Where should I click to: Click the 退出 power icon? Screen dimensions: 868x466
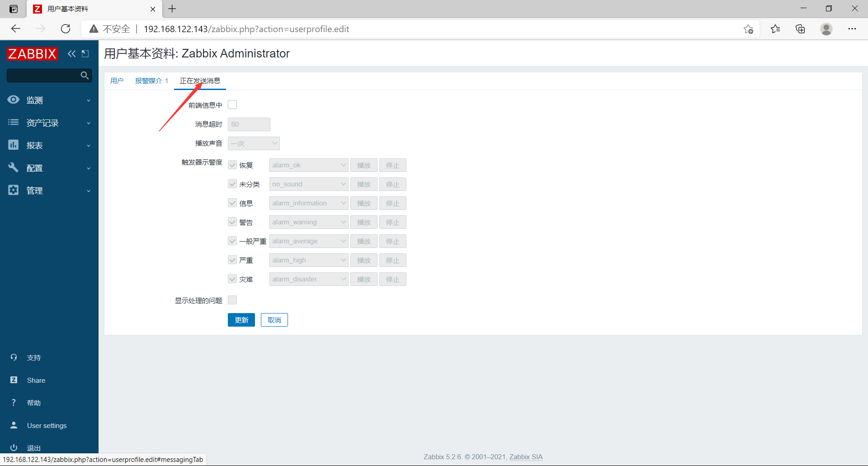(x=14, y=448)
